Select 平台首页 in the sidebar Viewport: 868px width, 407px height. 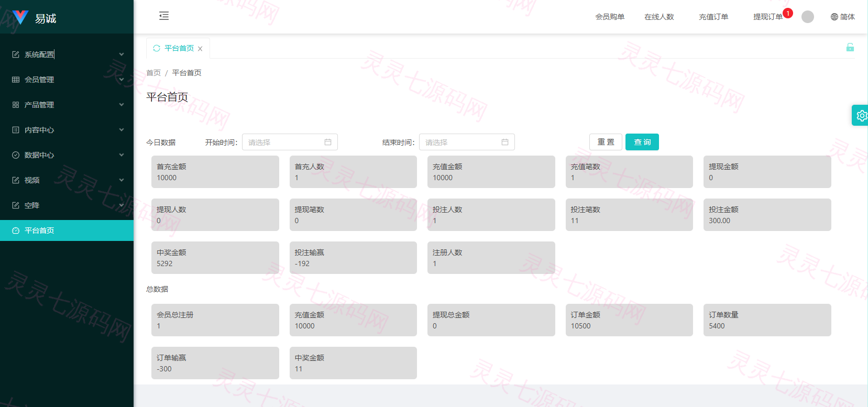(67, 230)
